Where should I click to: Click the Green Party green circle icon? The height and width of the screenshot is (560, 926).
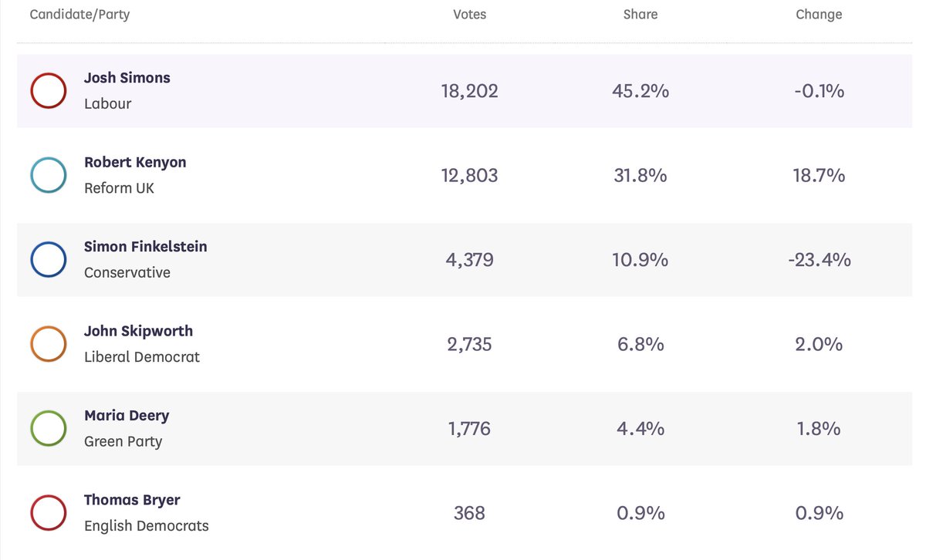(x=48, y=429)
